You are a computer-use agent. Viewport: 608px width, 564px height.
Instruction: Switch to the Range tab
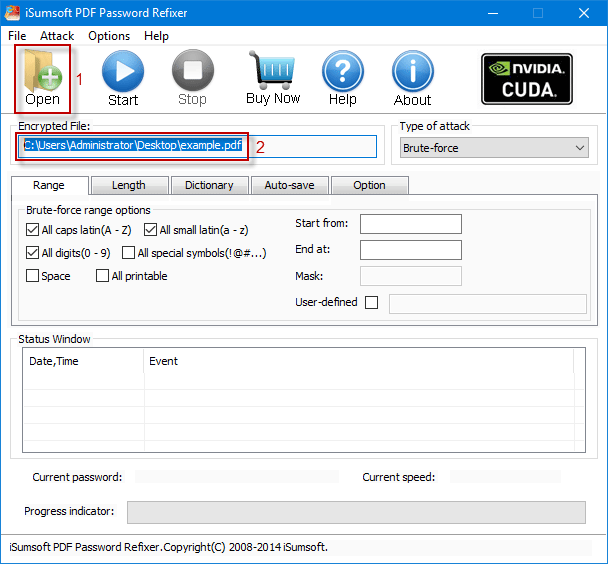click(x=49, y=185)
